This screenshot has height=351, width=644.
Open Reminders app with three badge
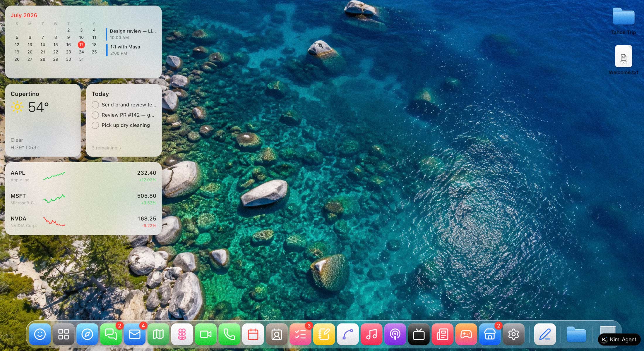coord(300,334)
